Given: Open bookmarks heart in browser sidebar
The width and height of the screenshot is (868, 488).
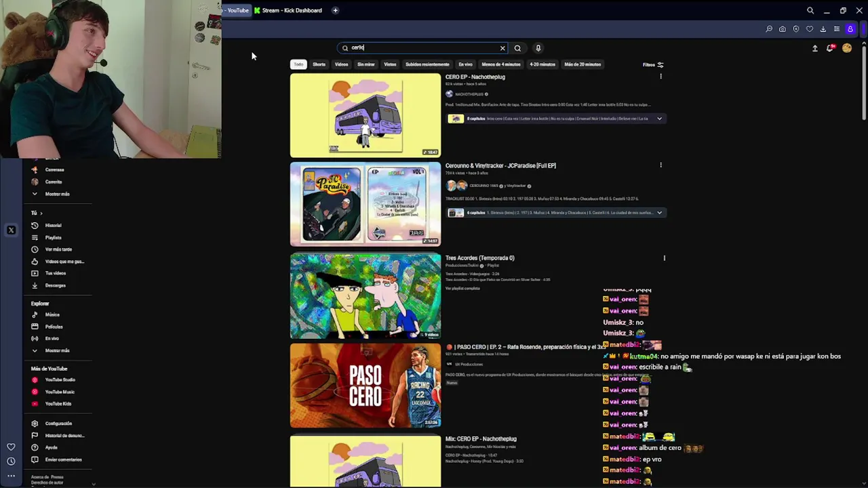Looking at the screenshot, I should [11, 447].
